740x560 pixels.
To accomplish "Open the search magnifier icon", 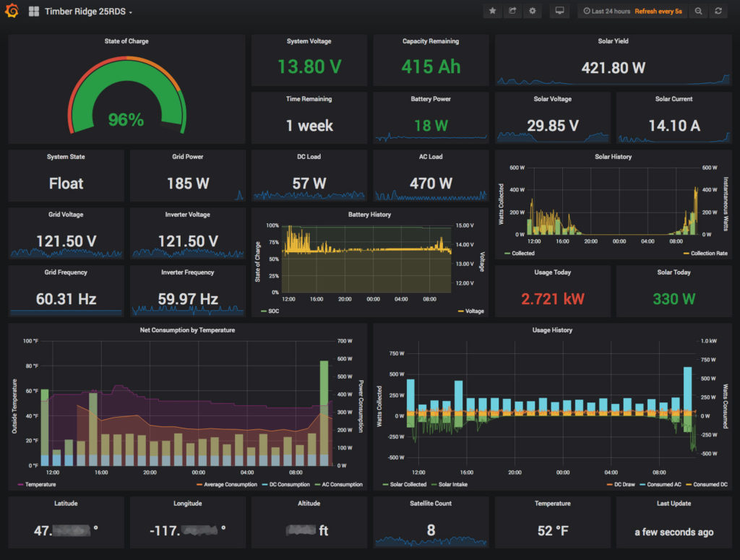I will [698, 11].
